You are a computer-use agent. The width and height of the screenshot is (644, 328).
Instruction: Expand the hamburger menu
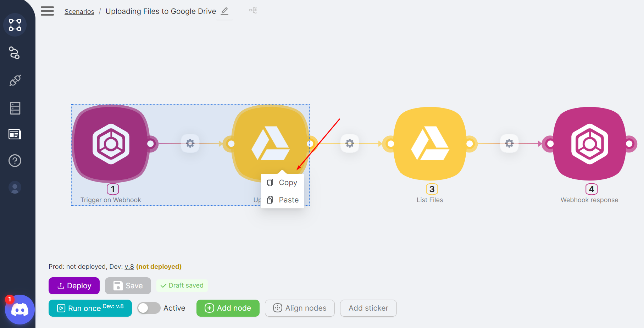coord(47,11)
